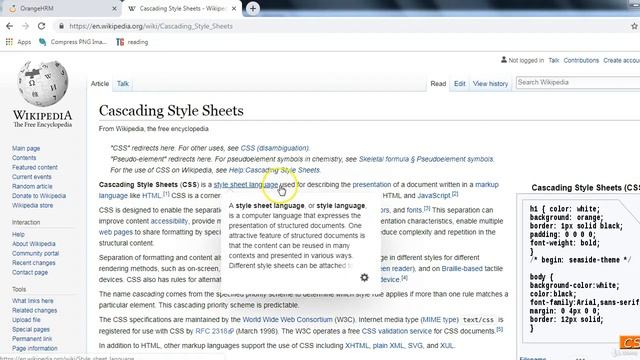Open Random article link
The height and width of the screenshot is (360, 640).
pyautogui.click(x=32, y=187)
